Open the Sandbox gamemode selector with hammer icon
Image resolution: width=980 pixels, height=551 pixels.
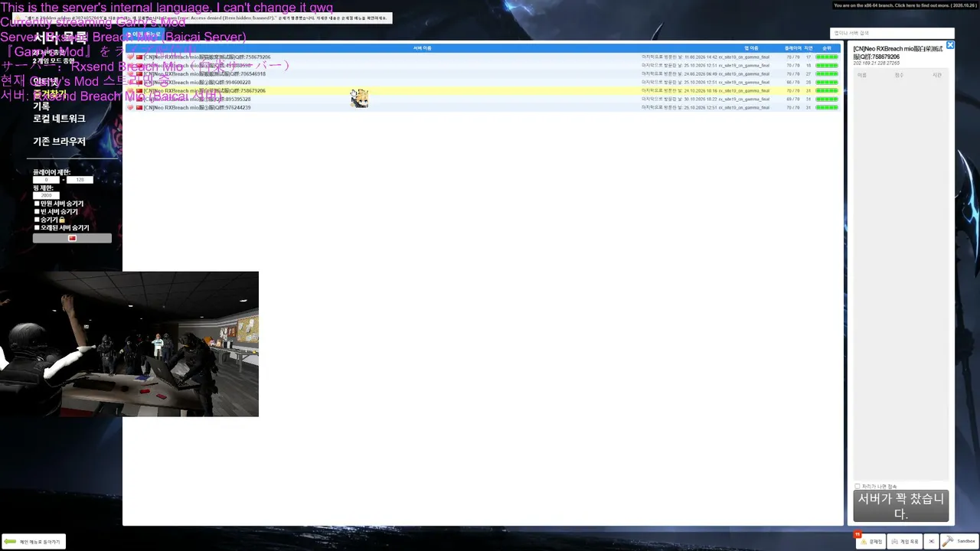tap(960, 541)
